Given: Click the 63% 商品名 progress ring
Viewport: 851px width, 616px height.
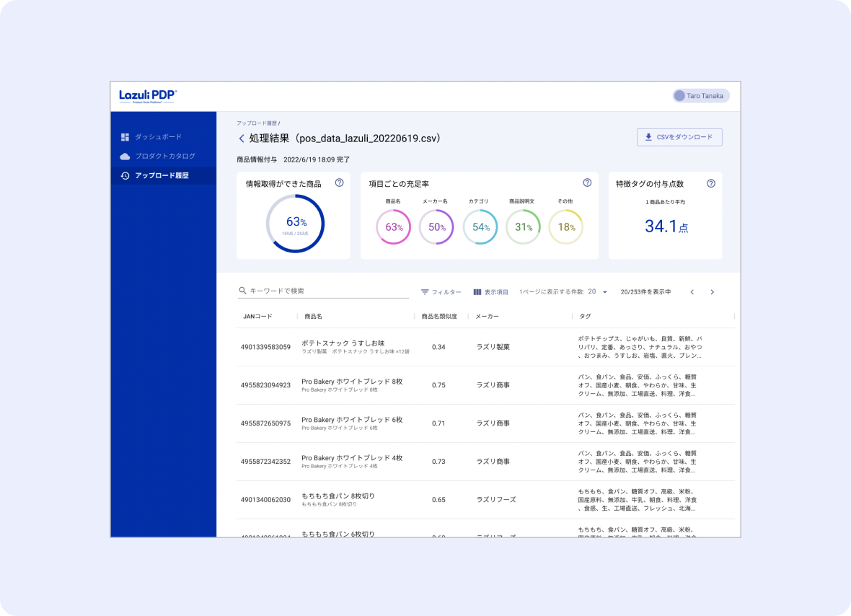Looking at the screenshot, I should point(393,227).
